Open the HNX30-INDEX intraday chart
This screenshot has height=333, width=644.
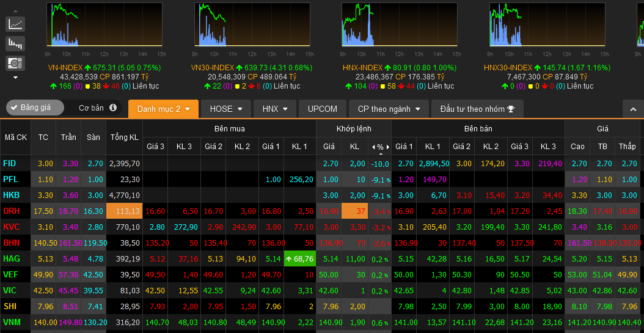pos(547,24)
